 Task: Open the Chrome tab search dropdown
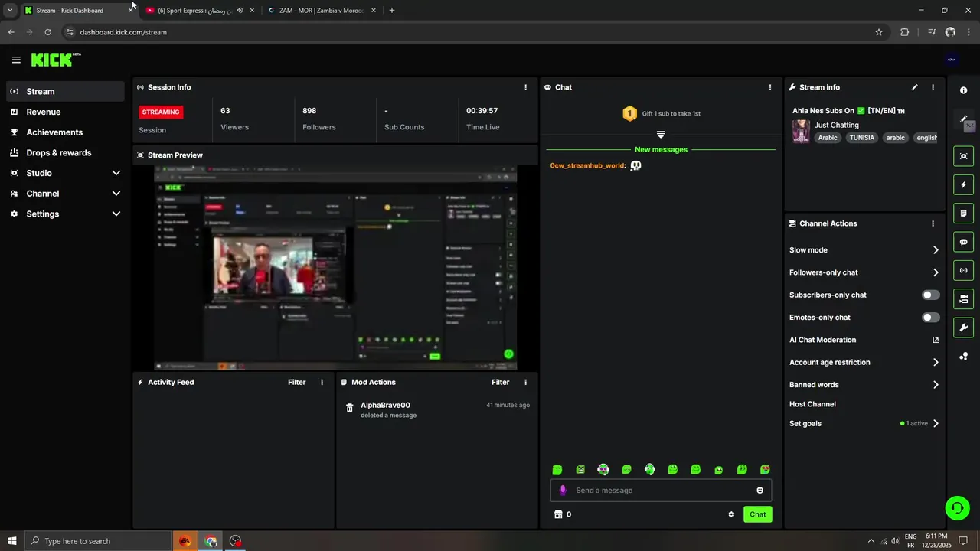tap(10, 11)
